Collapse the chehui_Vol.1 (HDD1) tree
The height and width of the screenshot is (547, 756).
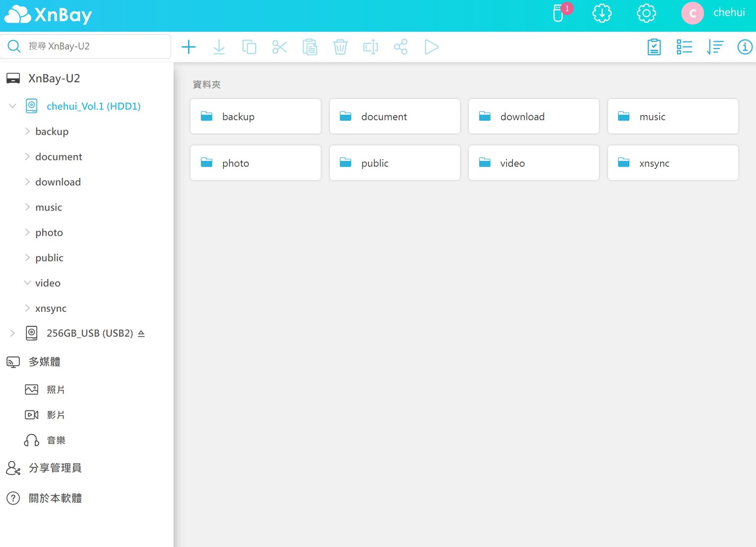(x=13, y=106)
